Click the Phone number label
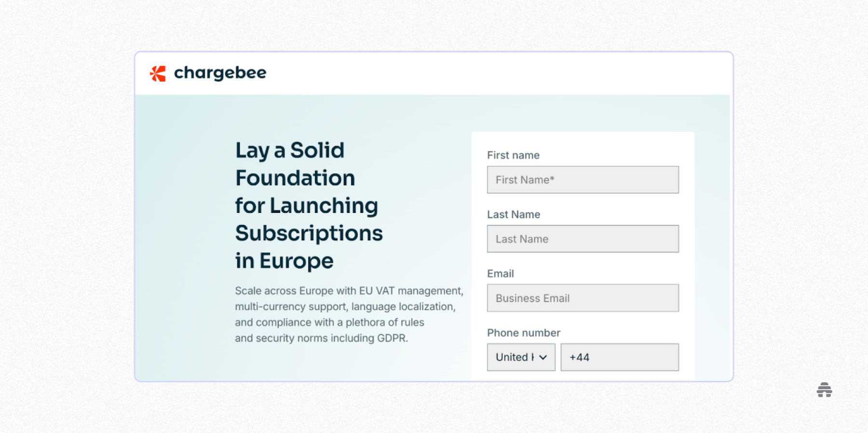 click(523, 333)
